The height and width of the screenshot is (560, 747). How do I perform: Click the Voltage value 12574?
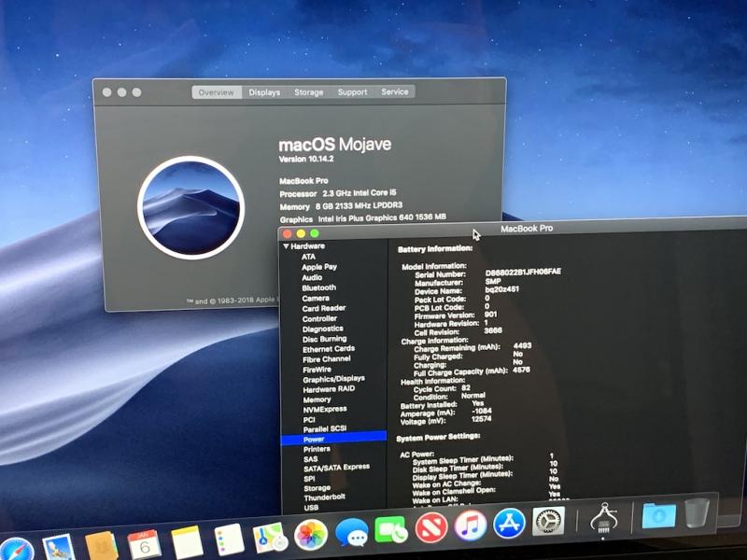point(481,419)
